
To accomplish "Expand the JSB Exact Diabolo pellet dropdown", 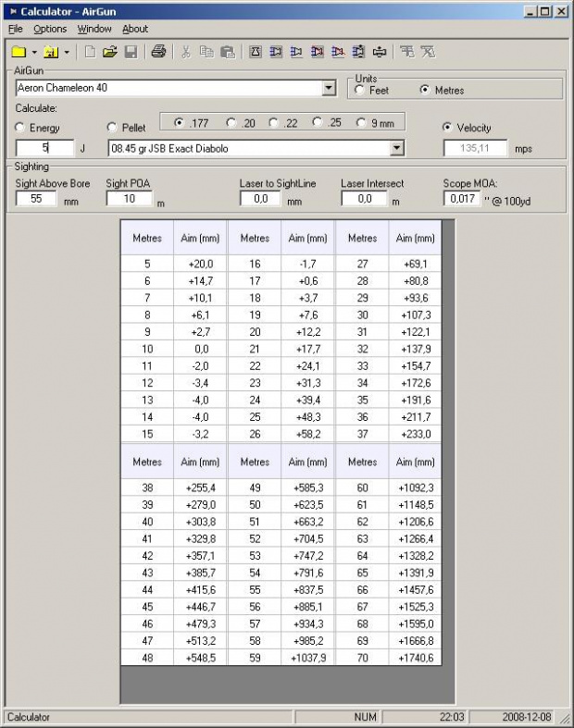I will [x=396, y=149].
